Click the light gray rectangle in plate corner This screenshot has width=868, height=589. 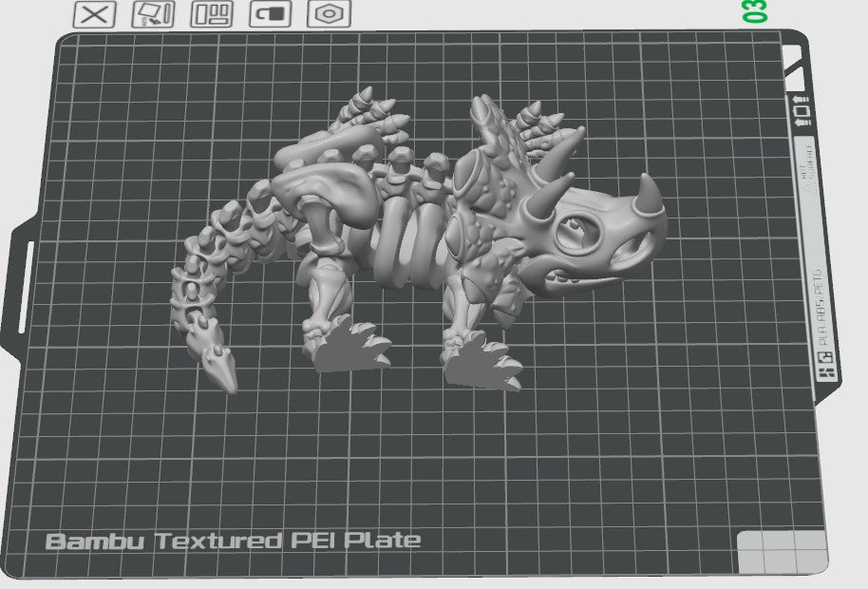782,551
